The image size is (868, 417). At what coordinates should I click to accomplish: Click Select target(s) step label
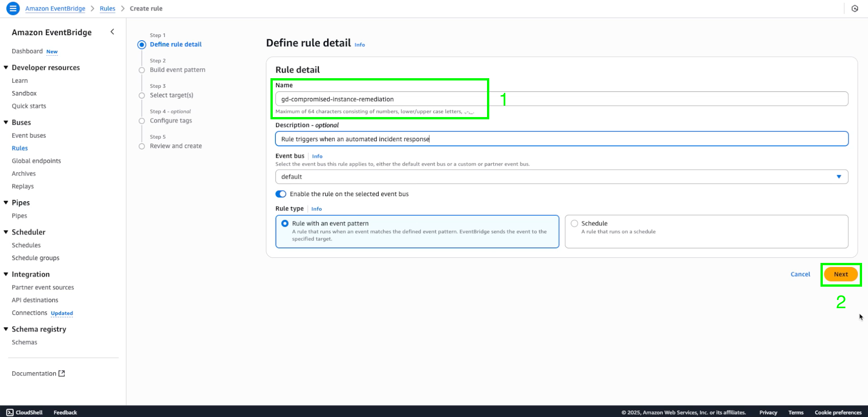tap(171, 95)
